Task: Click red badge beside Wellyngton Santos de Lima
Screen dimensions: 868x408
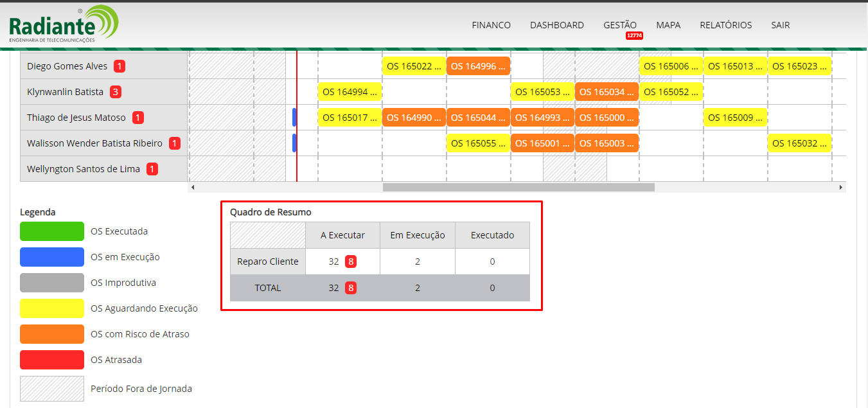Action: click(152, 169)
